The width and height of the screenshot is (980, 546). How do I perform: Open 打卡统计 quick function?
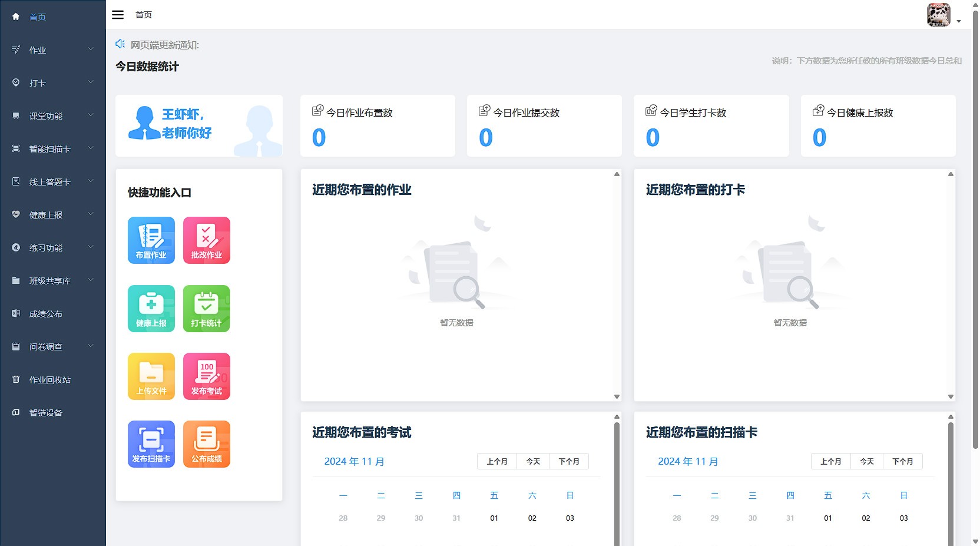tap(206, 308)
